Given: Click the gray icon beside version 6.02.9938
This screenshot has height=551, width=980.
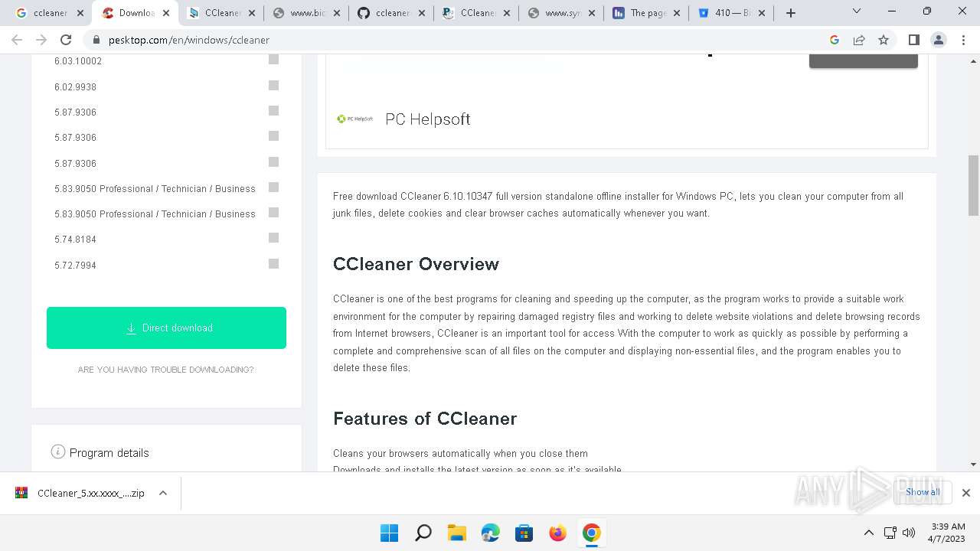Looking at the screenshot, I should pos(273,86).
